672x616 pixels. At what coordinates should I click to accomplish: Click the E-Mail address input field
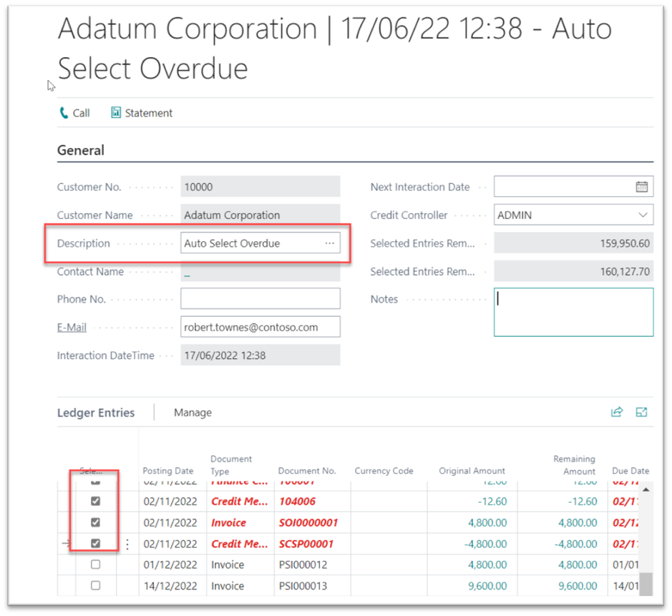[260, 327]
